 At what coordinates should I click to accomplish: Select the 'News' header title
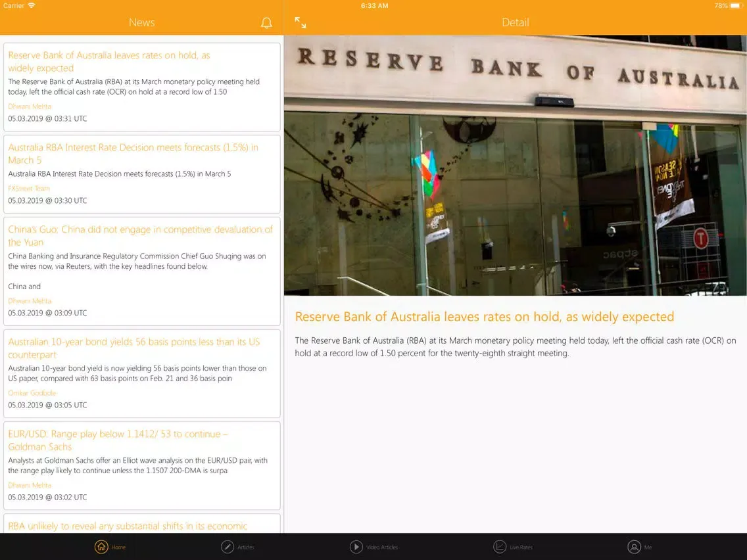[x=141, y=22]
